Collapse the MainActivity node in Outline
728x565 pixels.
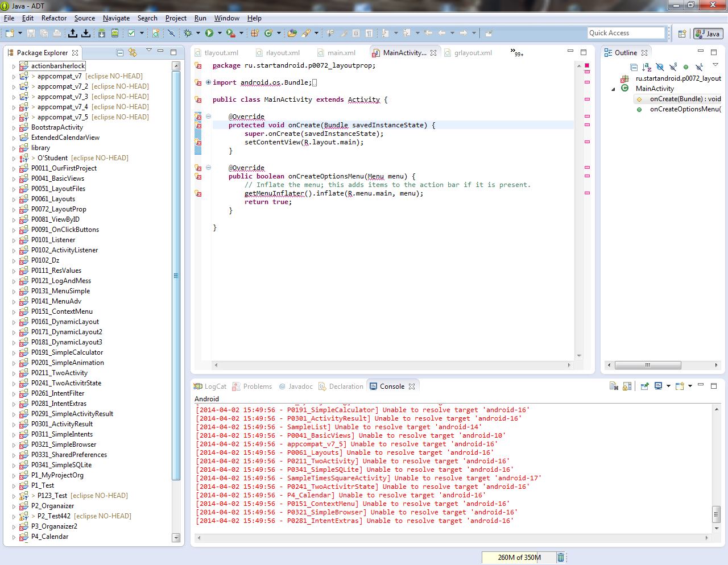[x=614, y=89]
